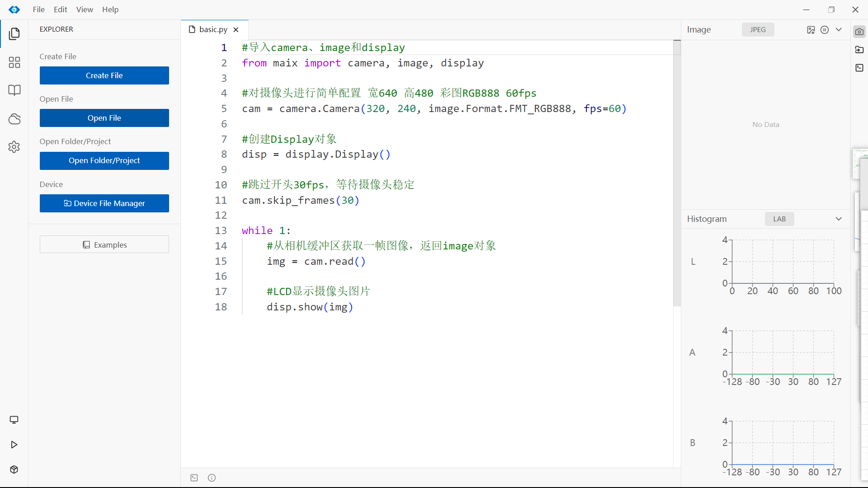
Task: Click the 'No Data' image preview area
Action: click(766, 125)
